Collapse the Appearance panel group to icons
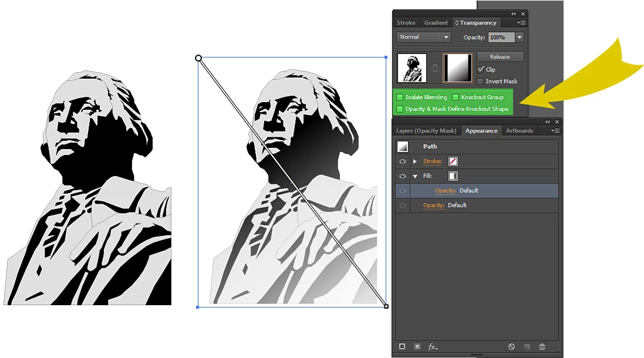Image resolution: width=644 pixels, height=358 pixels. (548, 122)
